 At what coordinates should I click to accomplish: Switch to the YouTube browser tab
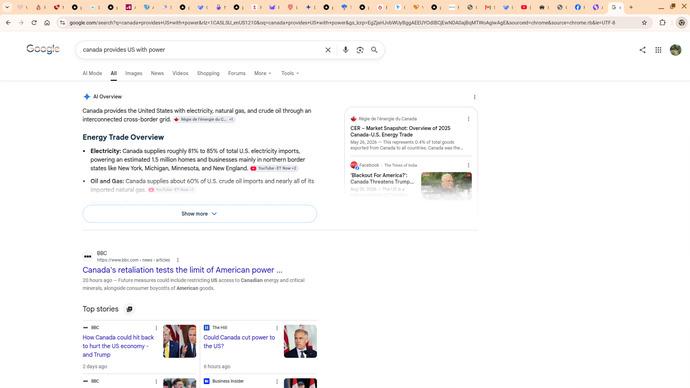coord(524,7)
